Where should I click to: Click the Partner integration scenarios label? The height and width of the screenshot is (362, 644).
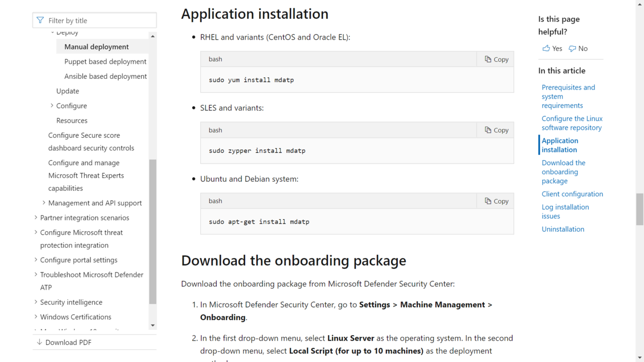(85, 218)
